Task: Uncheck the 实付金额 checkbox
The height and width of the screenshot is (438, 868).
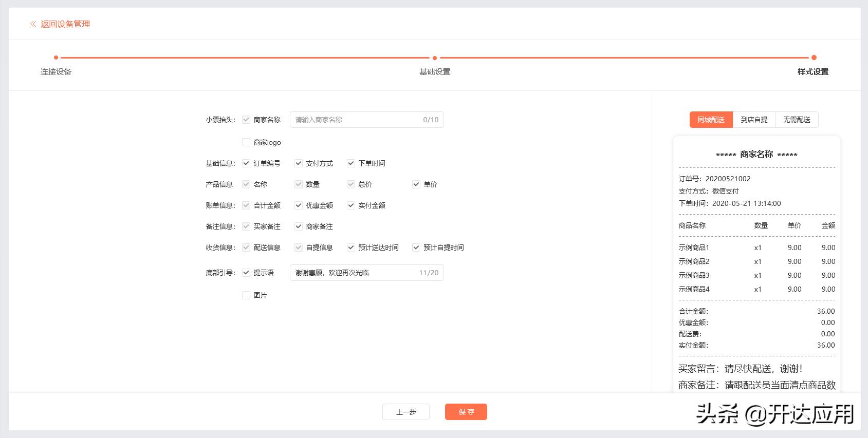Action: point(351,205)
